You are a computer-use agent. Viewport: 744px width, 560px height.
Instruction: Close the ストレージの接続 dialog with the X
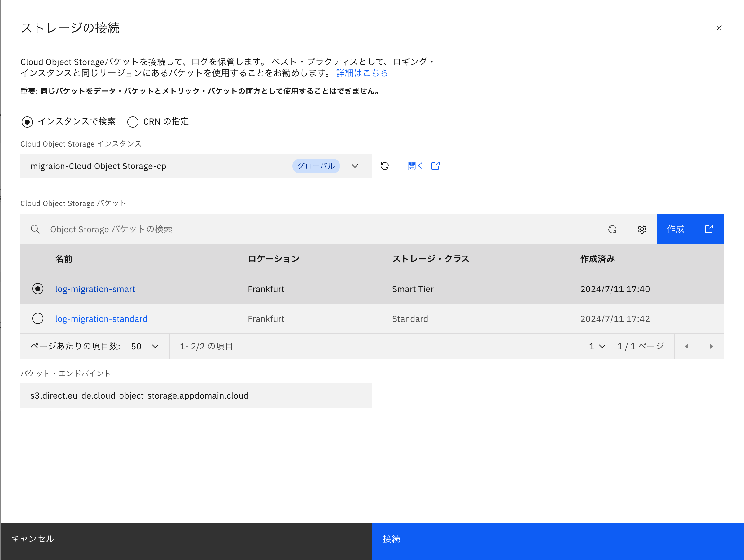719,28
